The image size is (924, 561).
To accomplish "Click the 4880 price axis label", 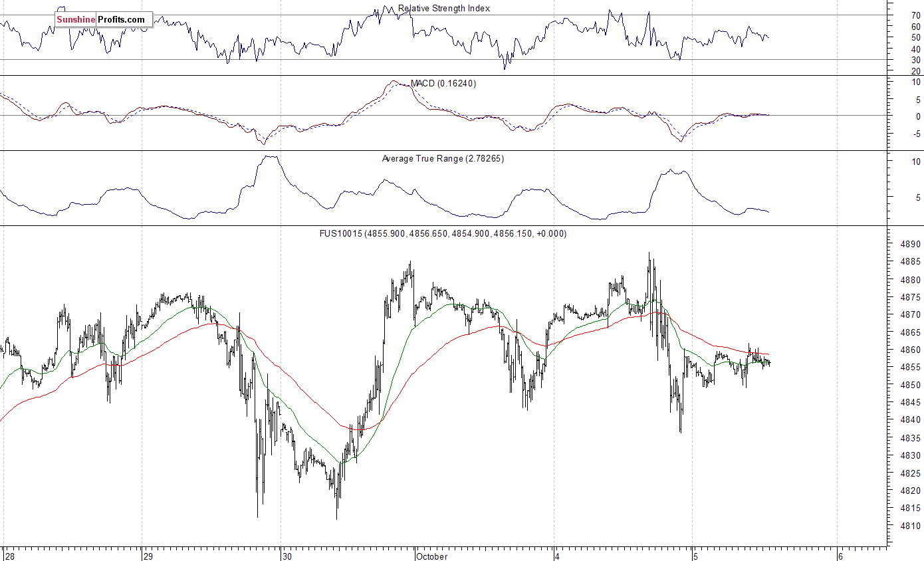I will click(910, 279).
